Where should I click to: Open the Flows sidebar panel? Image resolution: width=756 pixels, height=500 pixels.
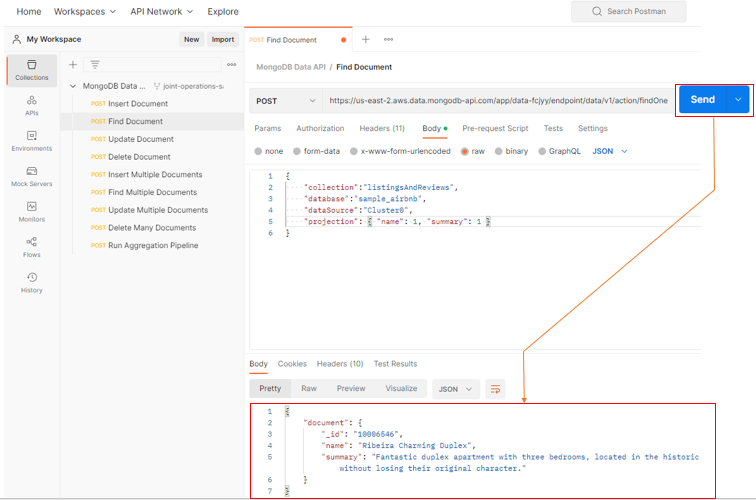click(32, 247)
